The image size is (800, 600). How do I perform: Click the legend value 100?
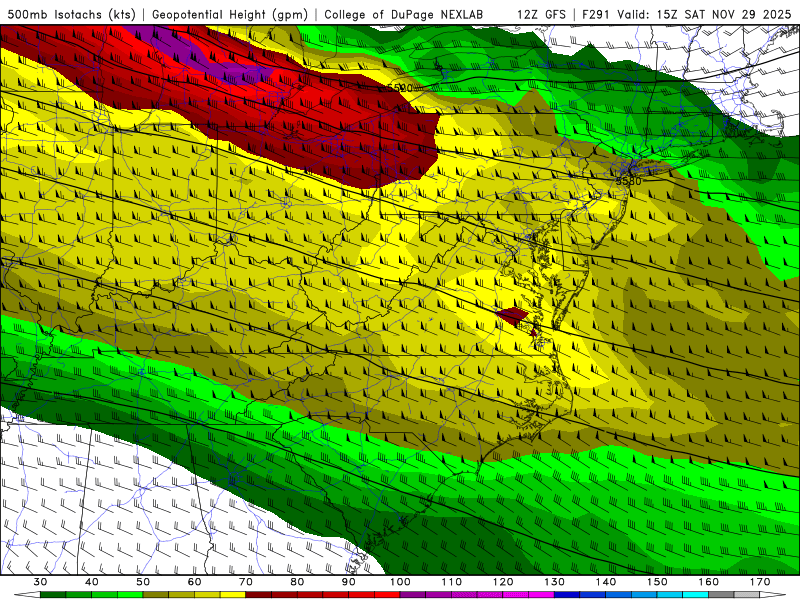[x=401, y=582]
